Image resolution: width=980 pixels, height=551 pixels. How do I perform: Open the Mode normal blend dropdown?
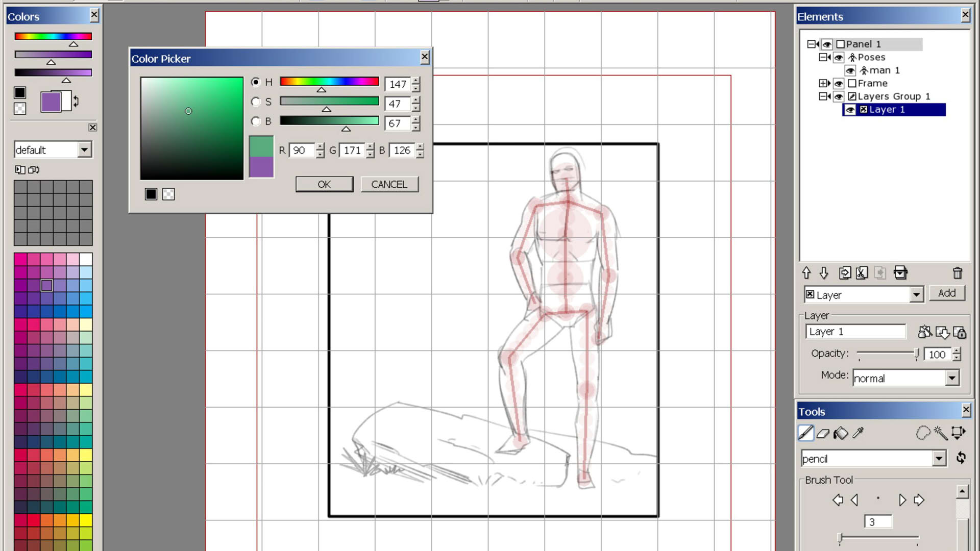point(952,378)
